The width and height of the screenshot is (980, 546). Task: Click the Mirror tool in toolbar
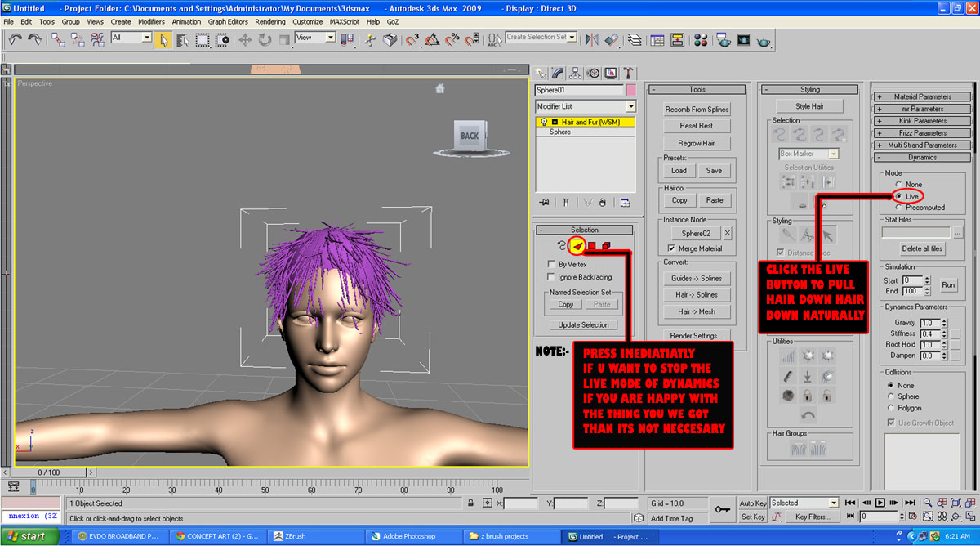[x=593, y=38]
